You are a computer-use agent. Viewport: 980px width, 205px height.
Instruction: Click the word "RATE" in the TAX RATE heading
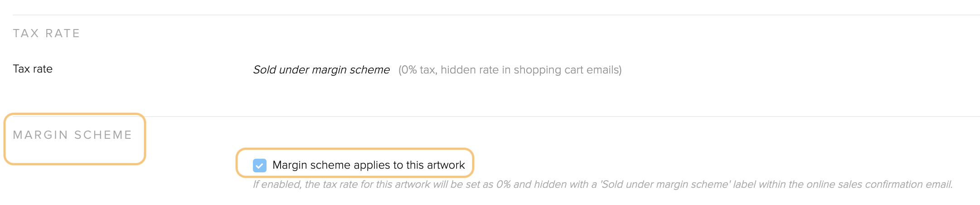pos(63,33)
